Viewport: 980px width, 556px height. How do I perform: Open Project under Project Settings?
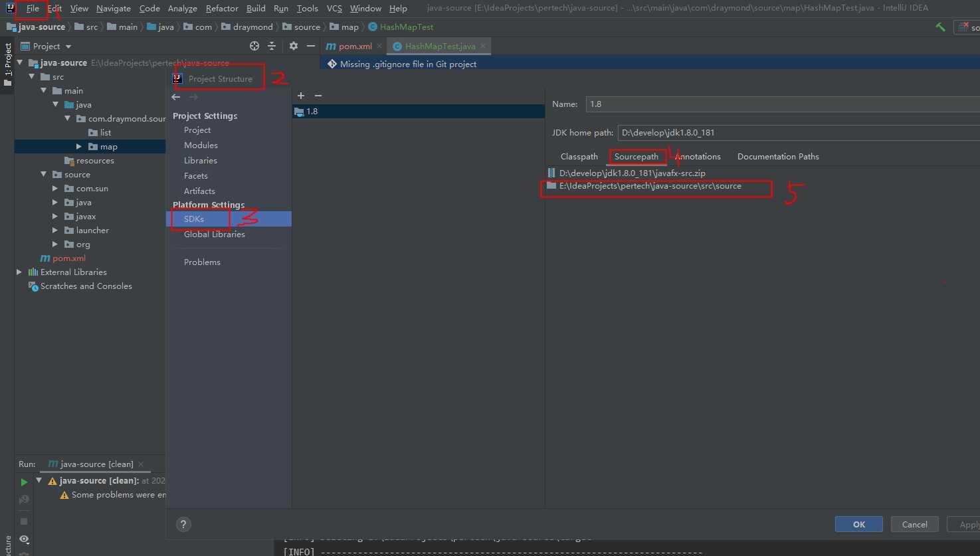tap(197, 130)
